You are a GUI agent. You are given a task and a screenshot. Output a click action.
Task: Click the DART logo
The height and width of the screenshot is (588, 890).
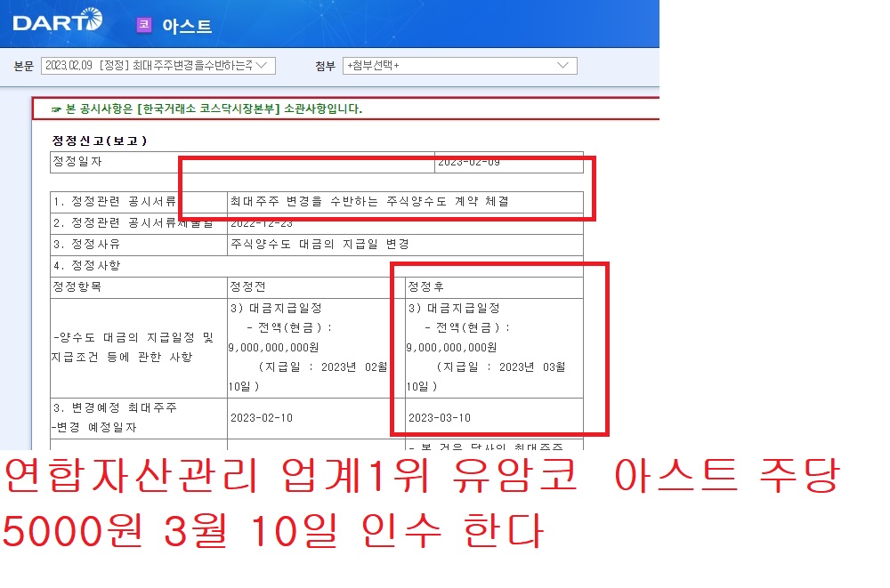point(57,21)
